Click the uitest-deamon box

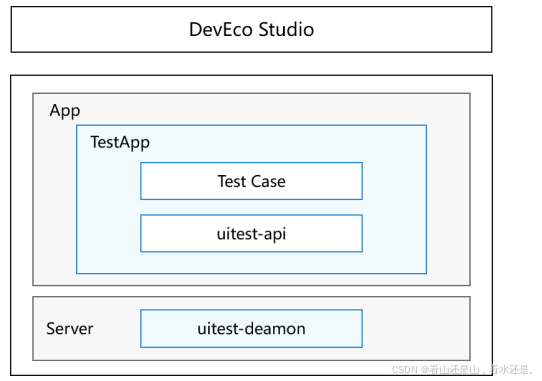(x=251, y=328)
